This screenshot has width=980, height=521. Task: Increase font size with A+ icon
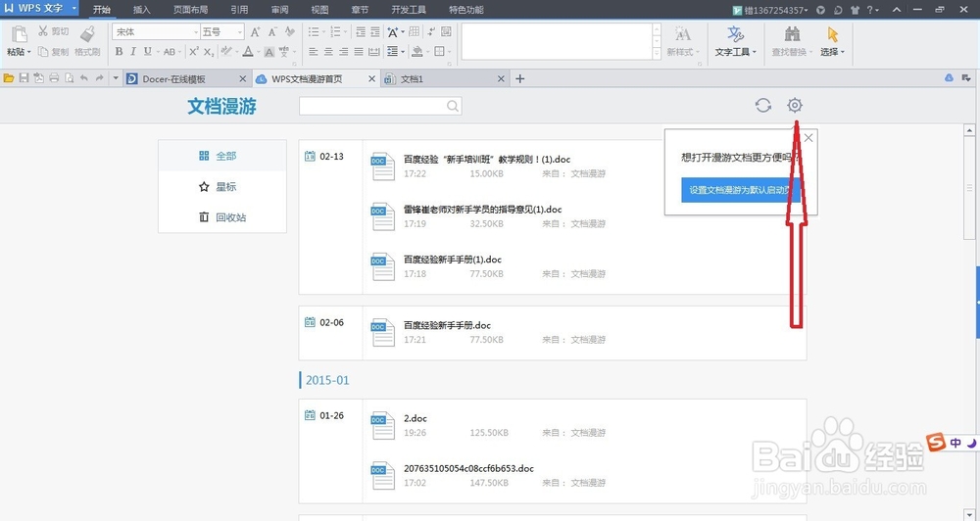(x=255, y=32)
